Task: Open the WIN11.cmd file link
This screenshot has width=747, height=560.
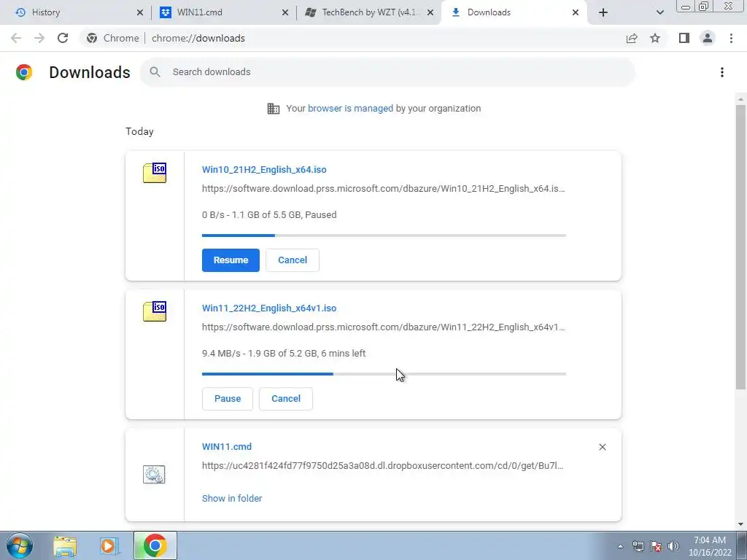Action: 227,447
